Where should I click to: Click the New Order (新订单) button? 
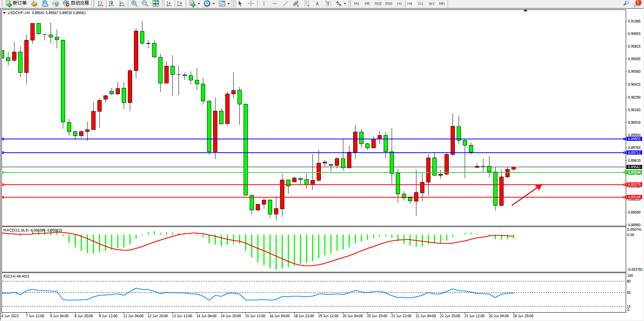pyautogui.click(x=16, y=3)
